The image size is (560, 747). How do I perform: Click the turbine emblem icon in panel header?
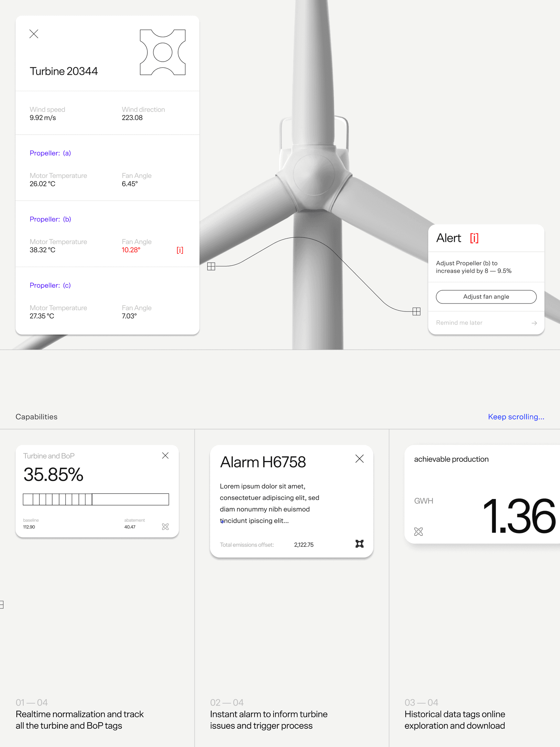(163, 53)
